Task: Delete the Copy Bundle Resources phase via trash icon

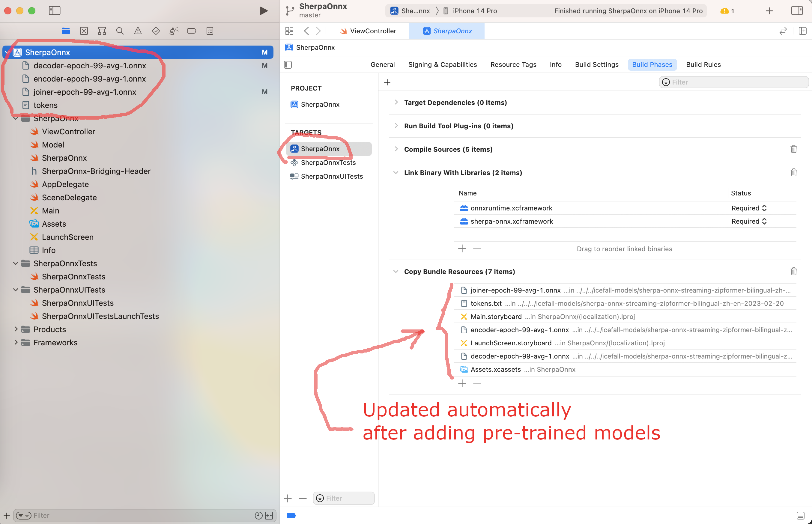Action: 794,271
